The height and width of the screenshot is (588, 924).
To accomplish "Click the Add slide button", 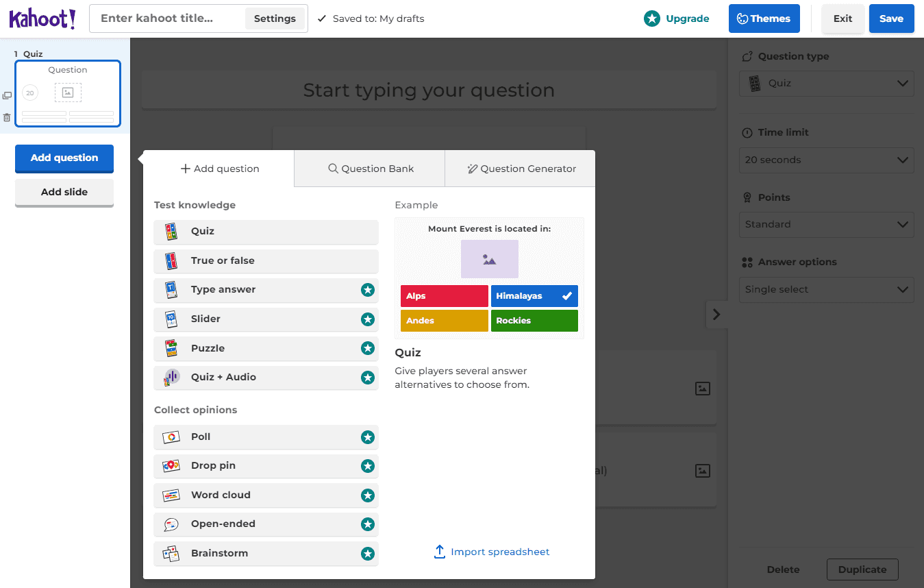I will point(64,192).
